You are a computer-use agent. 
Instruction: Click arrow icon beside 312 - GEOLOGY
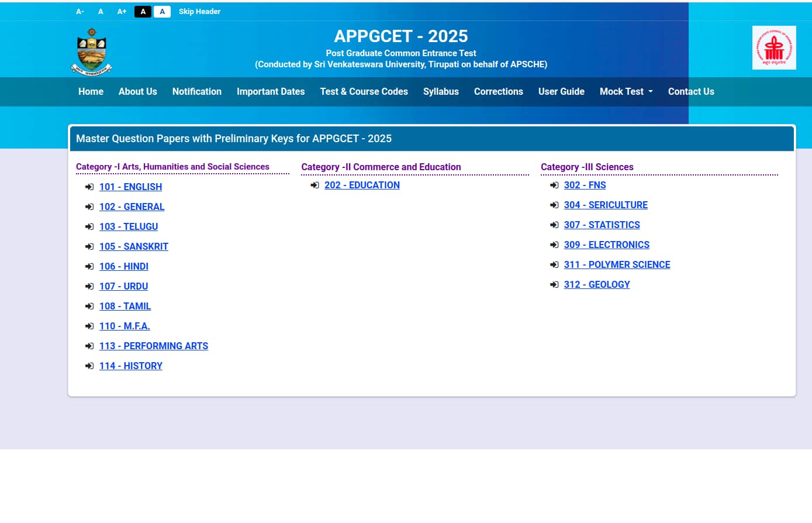click(554, 285)
